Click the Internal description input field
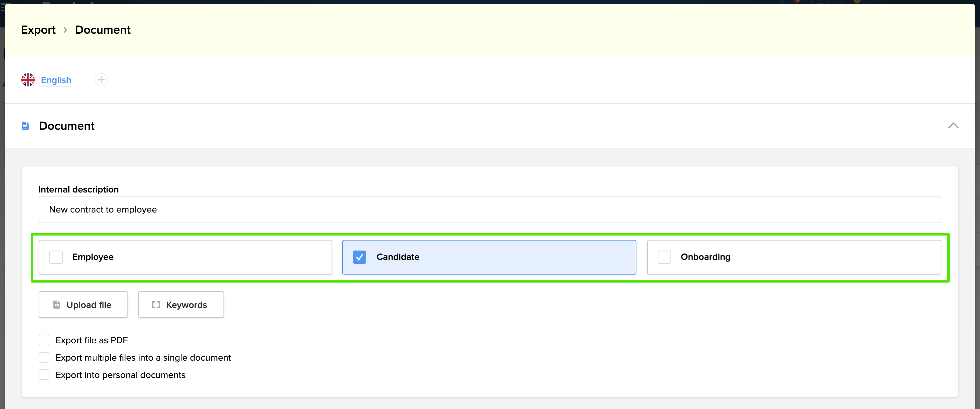 [x=489, y=210]
